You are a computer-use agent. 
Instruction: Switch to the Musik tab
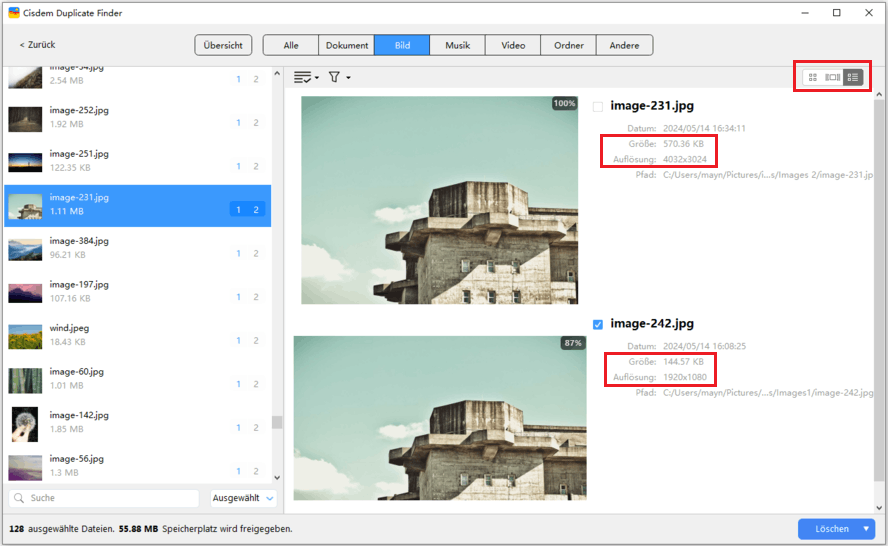(458, 45)
